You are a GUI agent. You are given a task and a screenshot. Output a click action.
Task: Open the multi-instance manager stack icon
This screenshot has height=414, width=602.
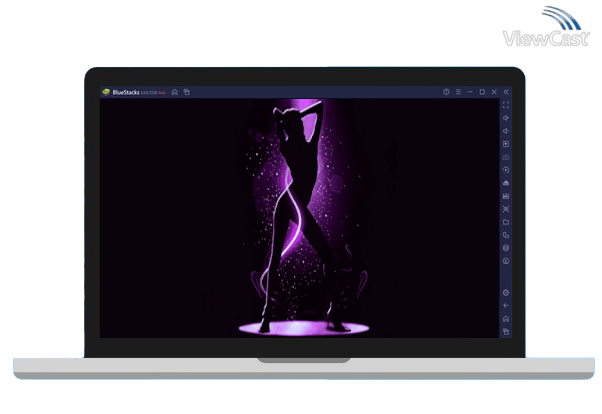coord(506,248)
